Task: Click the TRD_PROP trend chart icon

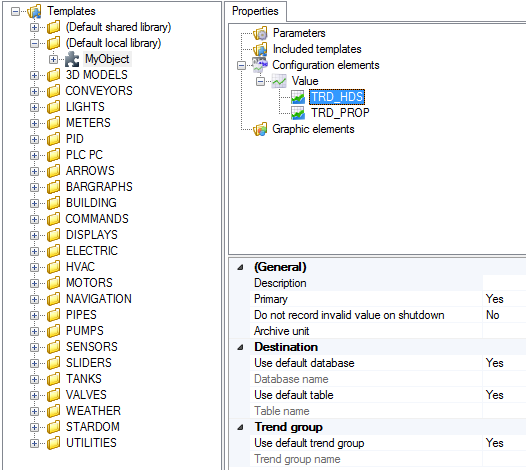Action: coord(298,113)
